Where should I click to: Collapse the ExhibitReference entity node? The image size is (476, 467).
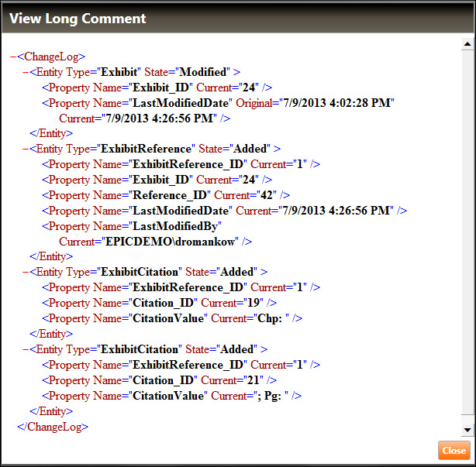click(x=26, y=149)
